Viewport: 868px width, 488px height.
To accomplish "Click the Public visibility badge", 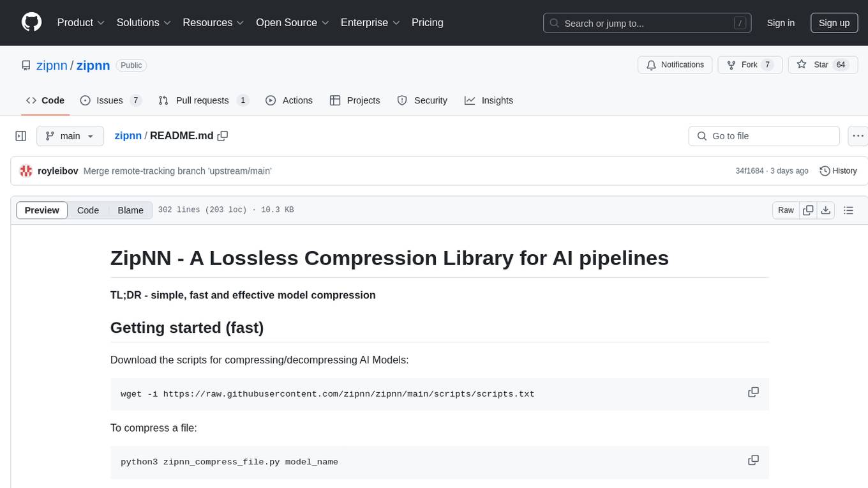I will [x=131, y=65].
